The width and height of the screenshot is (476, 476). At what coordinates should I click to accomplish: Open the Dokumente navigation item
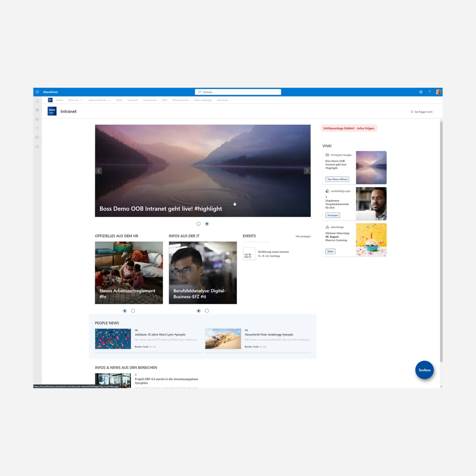click(x=150, y=100)
